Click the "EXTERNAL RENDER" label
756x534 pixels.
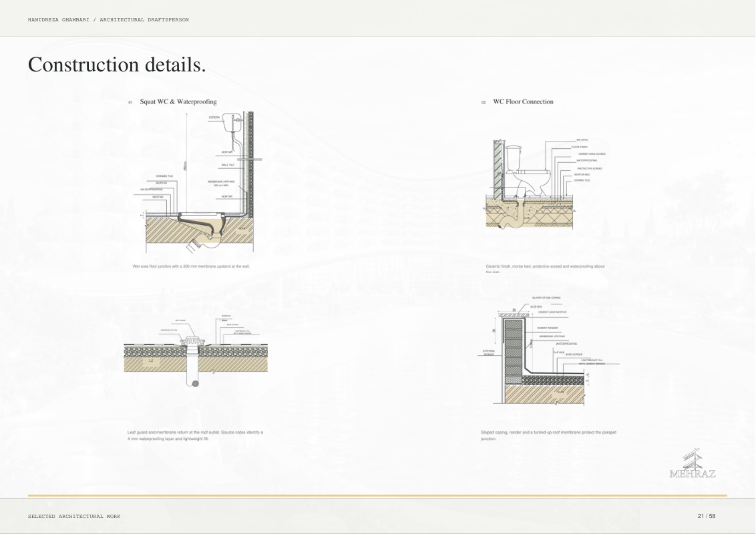click(488, 353)
